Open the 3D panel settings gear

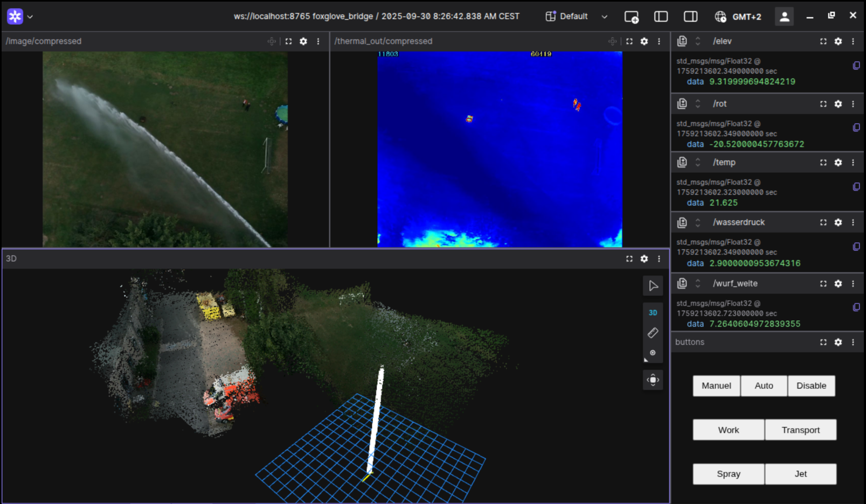point(644,259)
